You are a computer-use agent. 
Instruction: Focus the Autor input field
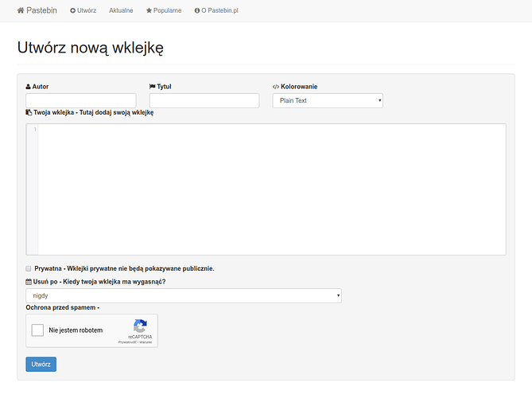pos(80,100)
